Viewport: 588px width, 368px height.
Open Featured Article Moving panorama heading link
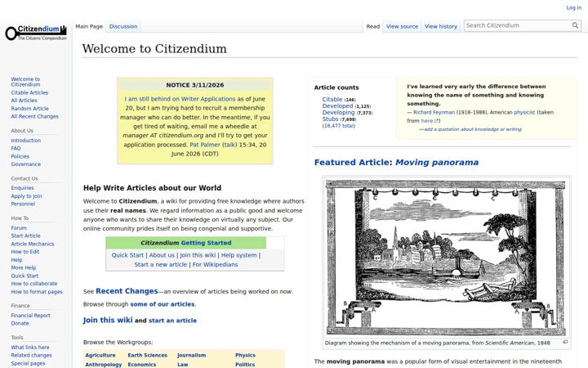coord(437,163)
